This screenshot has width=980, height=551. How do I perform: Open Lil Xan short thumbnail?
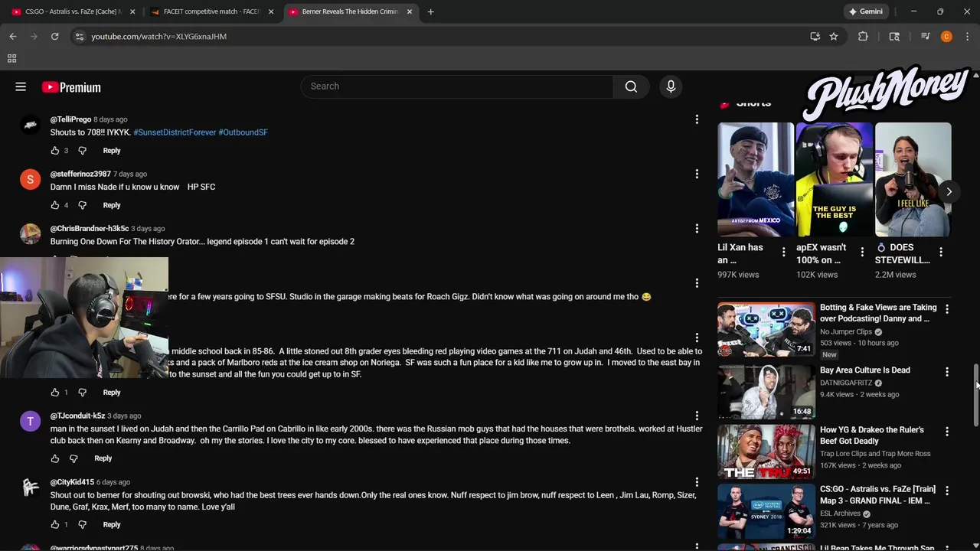click(x=756, y=180)
